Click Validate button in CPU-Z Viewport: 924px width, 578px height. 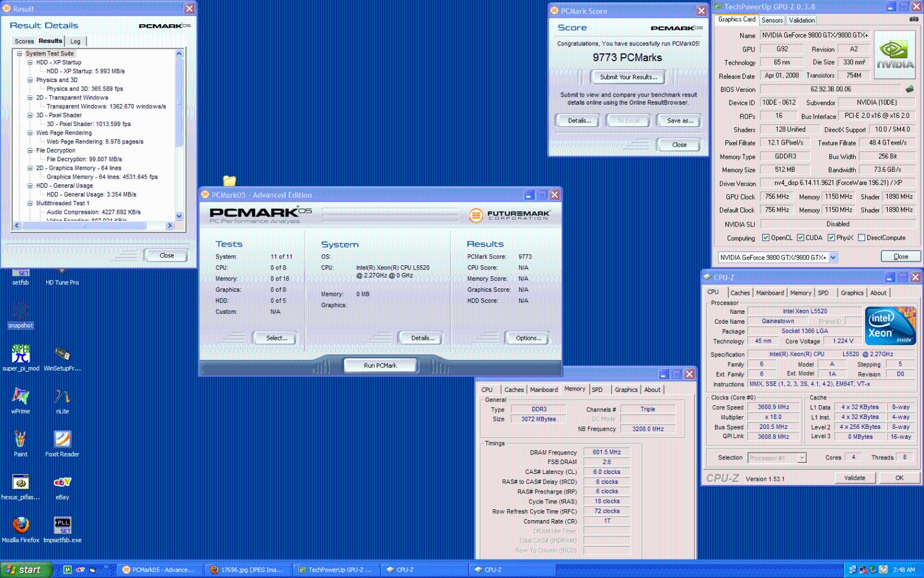click(x=854, y=478)
